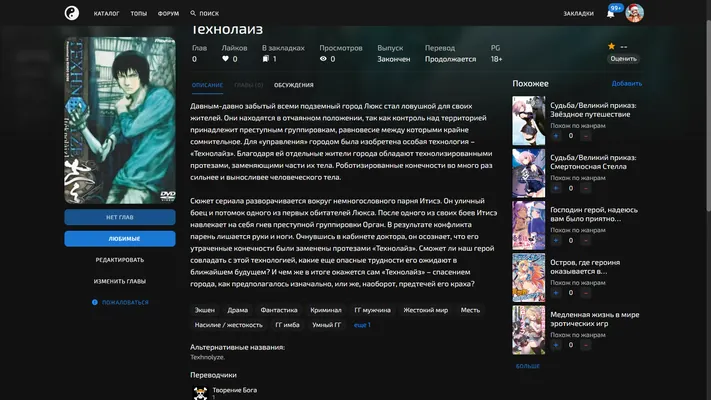Open the Каталог menu
Viewport: 711px width, 400px height.
pos(107,14)
